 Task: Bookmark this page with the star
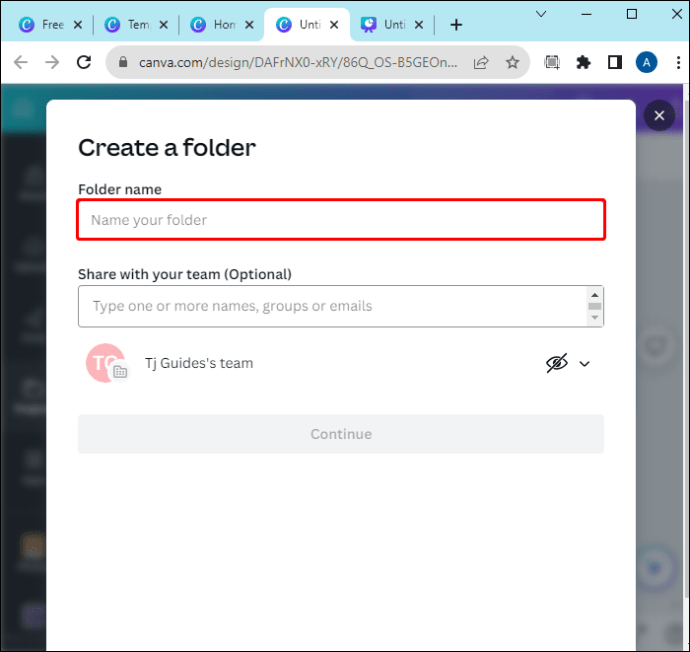coord(512,62)
